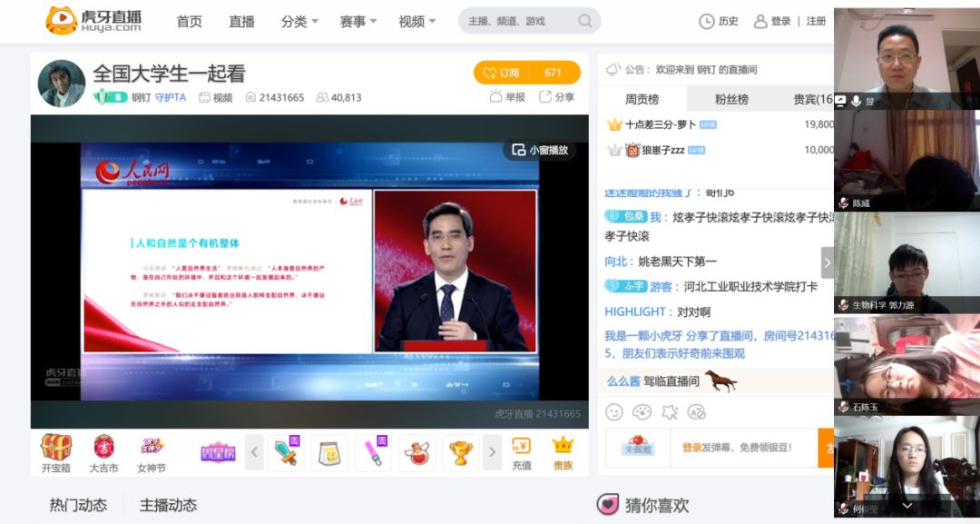Click the 历史 history clock icon

click(x=707, y=21)
